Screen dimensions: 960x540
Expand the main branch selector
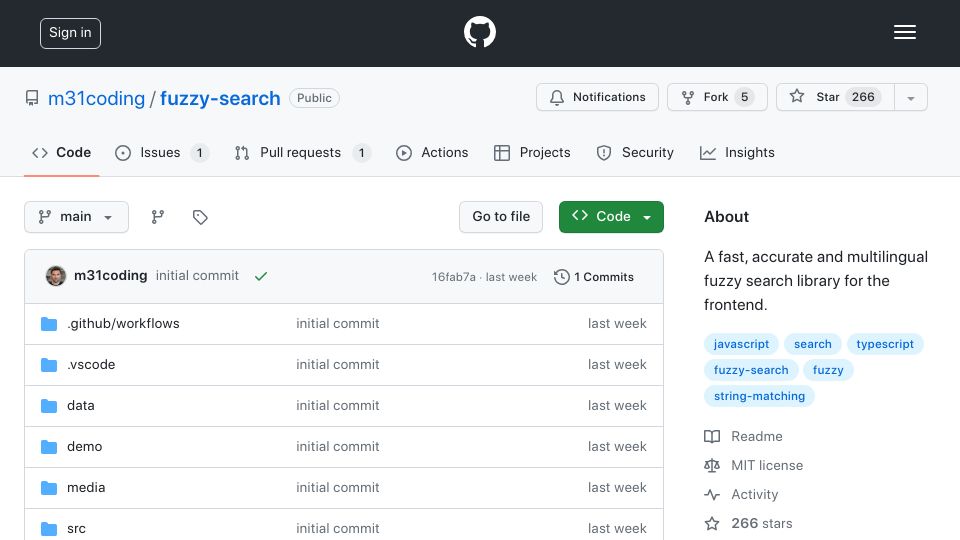tap(77, 217)
